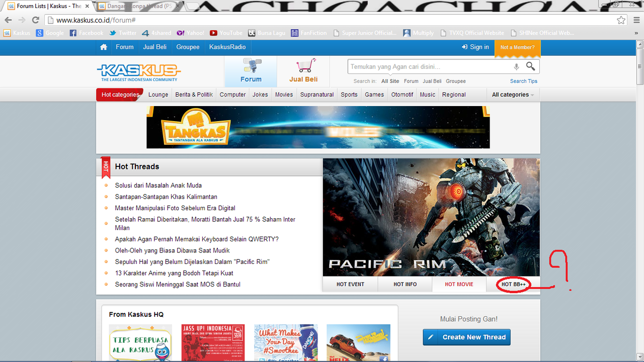
Task: Reload the page with the refresh icon
Action: [35, 20]
